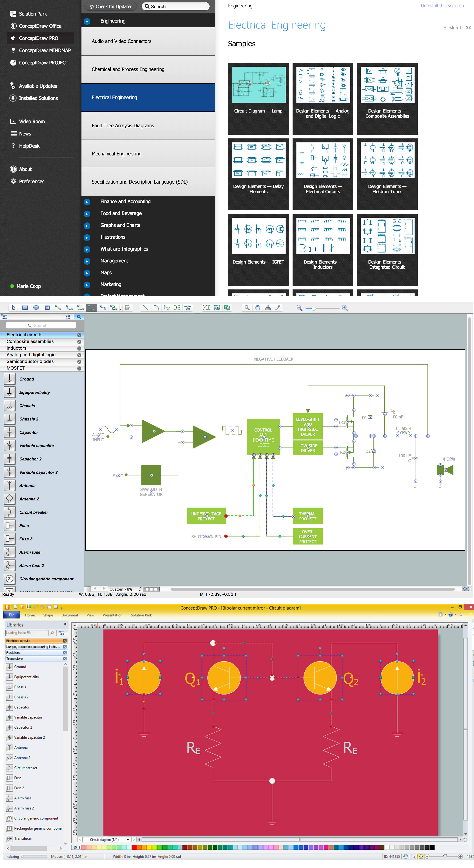474x868 pixels.
Task: Click the Check for Updates button
Action: (x=110, y=6)
